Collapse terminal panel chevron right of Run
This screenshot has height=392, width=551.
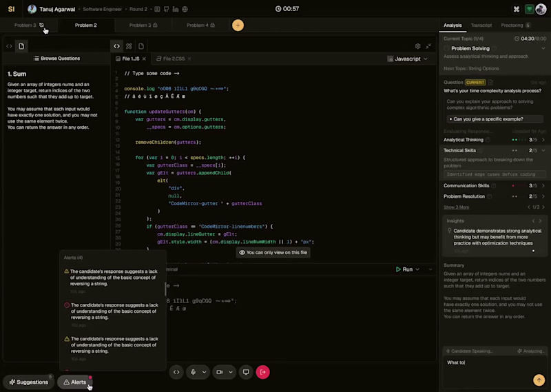click(430, 269)
